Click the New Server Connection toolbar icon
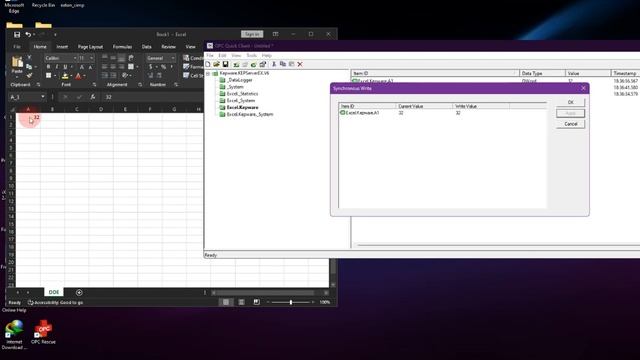This screenshot has width=640, height=360. [236, 64]
